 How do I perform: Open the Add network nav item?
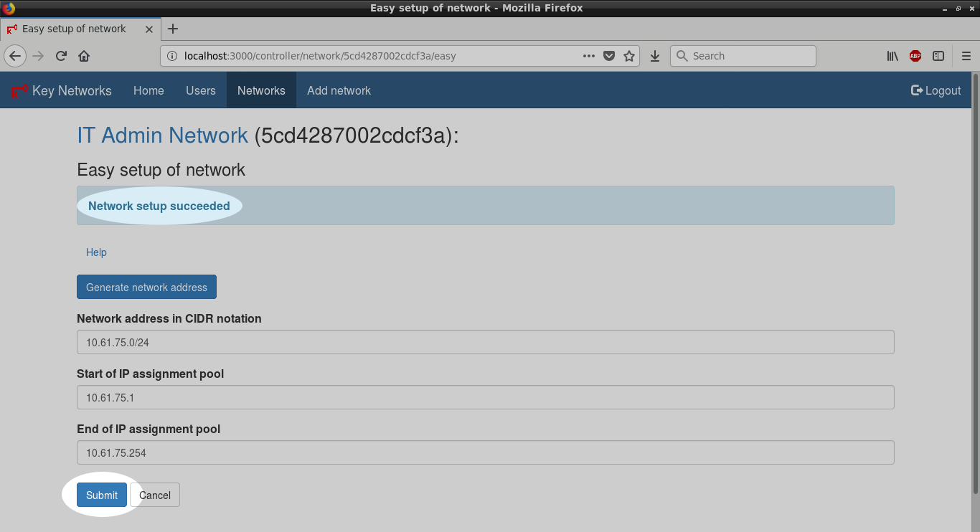pos(339,90)
